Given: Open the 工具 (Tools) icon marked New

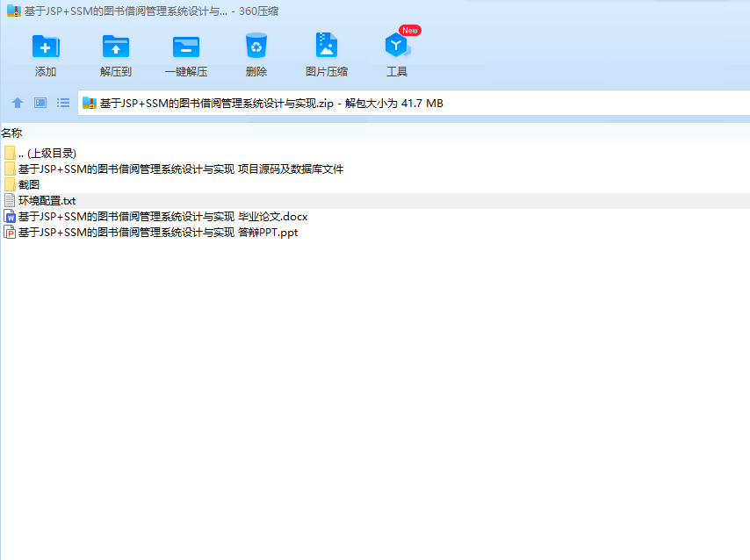Looking at the screenshot, I should click(x=398, y=46).
